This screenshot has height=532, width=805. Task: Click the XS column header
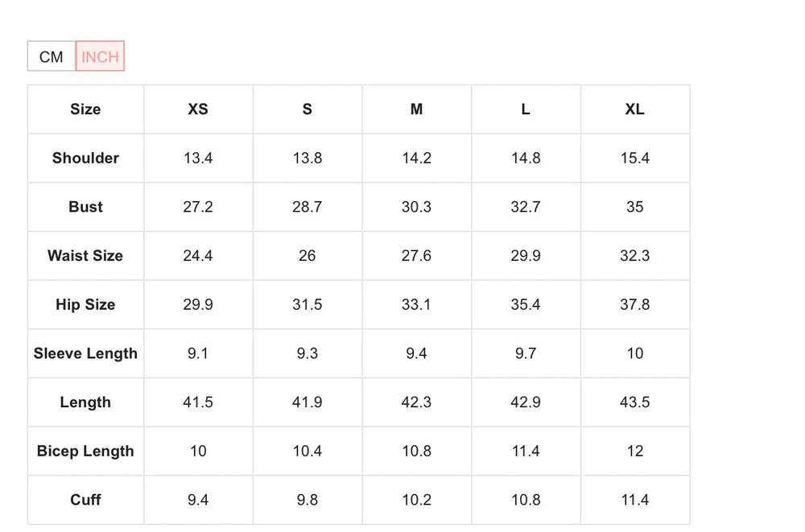click(198, 109)
